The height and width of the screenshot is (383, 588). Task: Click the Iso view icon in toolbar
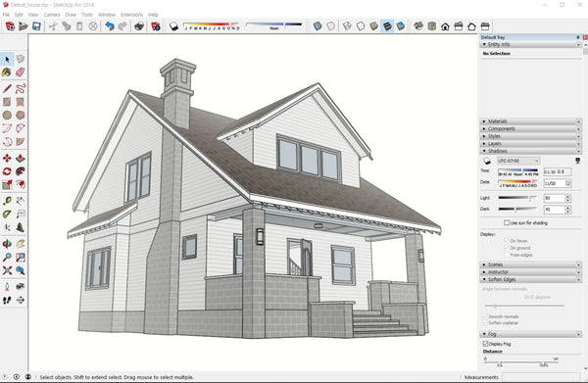point(418,26)
